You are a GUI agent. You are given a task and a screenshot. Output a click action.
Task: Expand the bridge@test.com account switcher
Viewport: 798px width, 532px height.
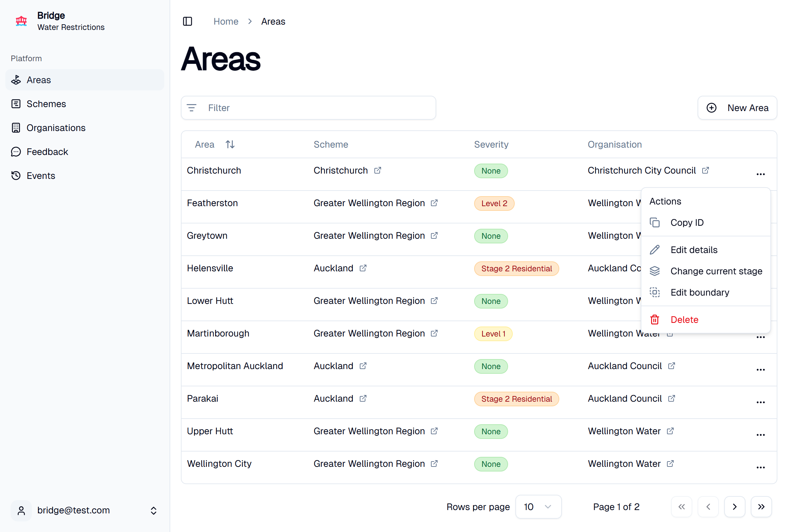pos(153,511)
